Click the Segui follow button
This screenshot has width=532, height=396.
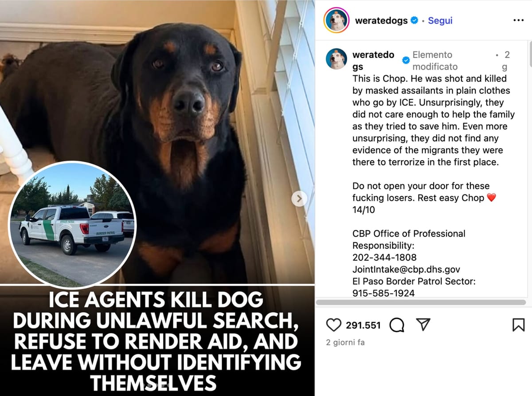click(440, 20)
